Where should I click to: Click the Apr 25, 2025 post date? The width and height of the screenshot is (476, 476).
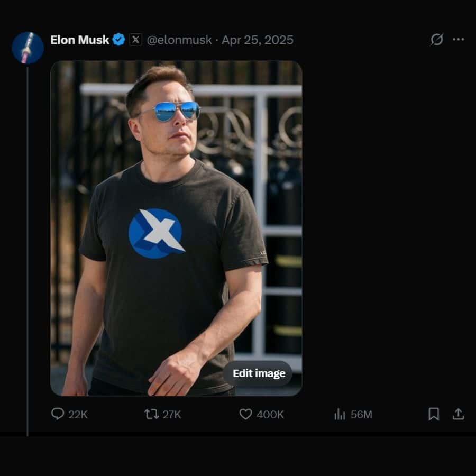point(258,40)
